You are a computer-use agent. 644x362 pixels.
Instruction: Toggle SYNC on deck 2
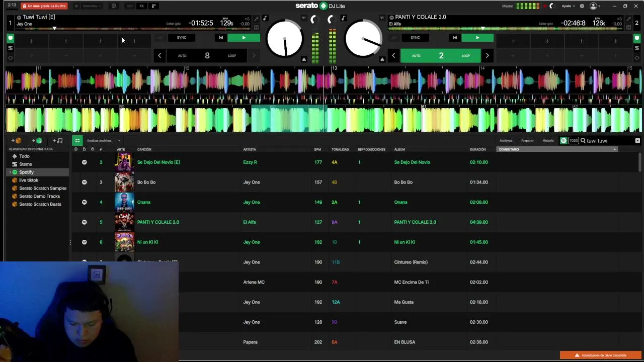click(x=415, y=38)
